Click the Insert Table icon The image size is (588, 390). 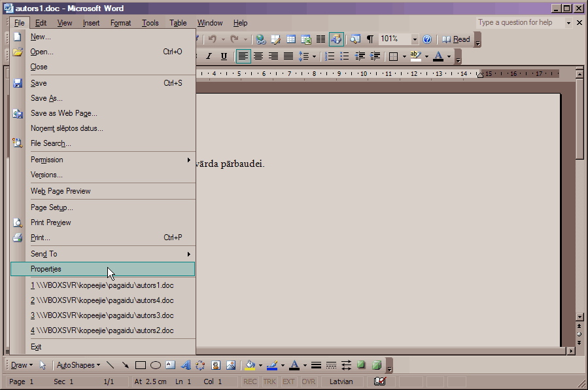click(291, 39)
